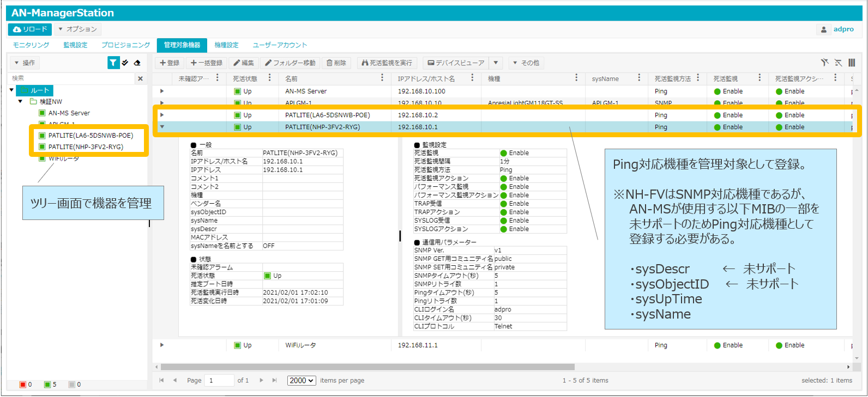Screen dimensions: 868x397
Task: Go to last page icon
Action: pyautogui.click(x=274, y=381)
